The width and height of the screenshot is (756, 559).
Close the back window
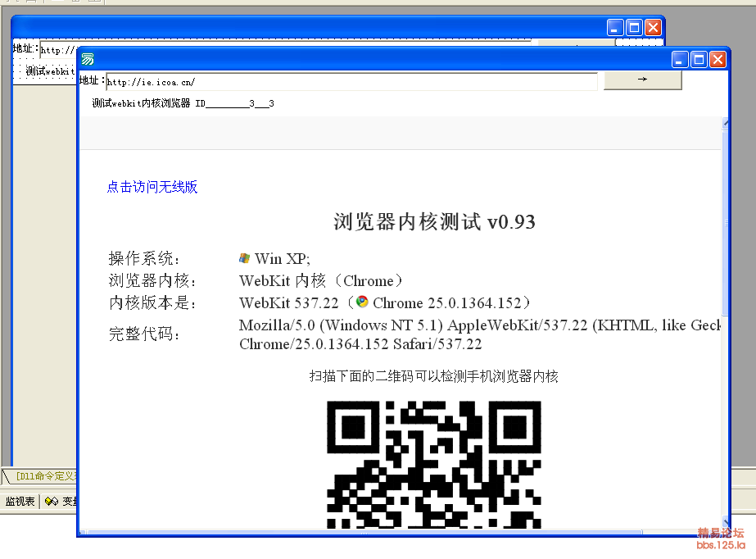[654, 28]
